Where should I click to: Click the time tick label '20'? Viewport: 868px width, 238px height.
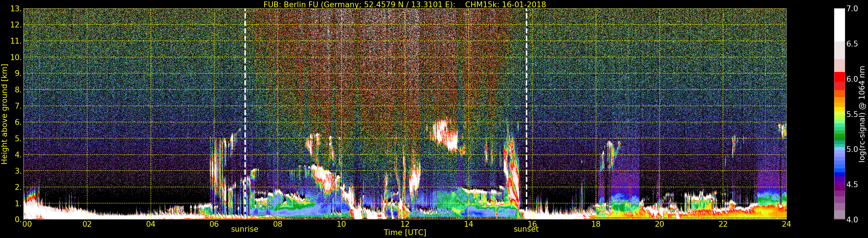tap(659, 224)
